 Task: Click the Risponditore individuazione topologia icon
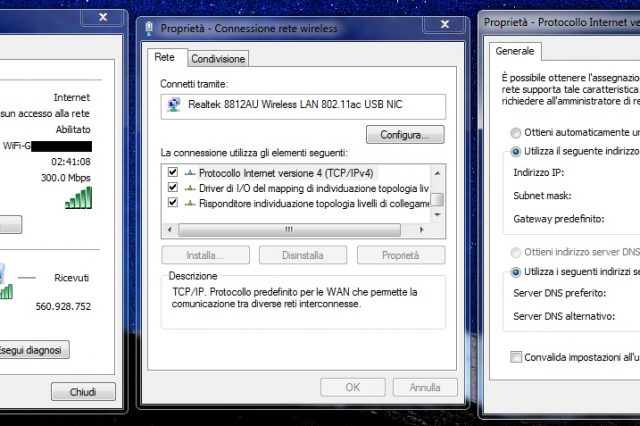point(190,203)
